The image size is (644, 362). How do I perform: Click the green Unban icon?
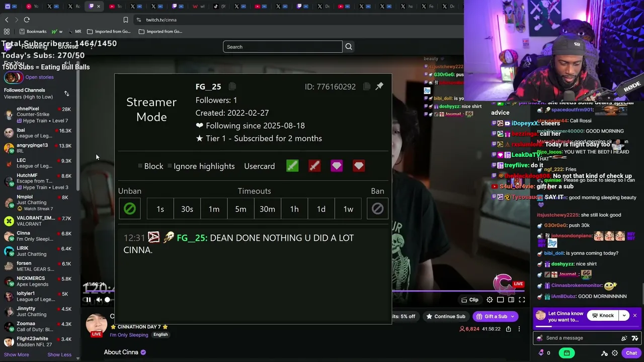130,209
